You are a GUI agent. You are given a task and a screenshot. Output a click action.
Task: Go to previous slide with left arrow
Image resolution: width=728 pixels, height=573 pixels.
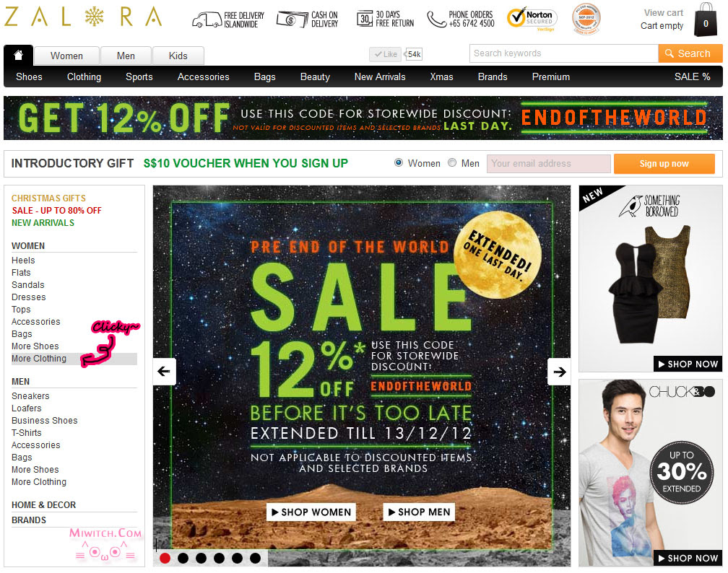[x=165, y=372]
